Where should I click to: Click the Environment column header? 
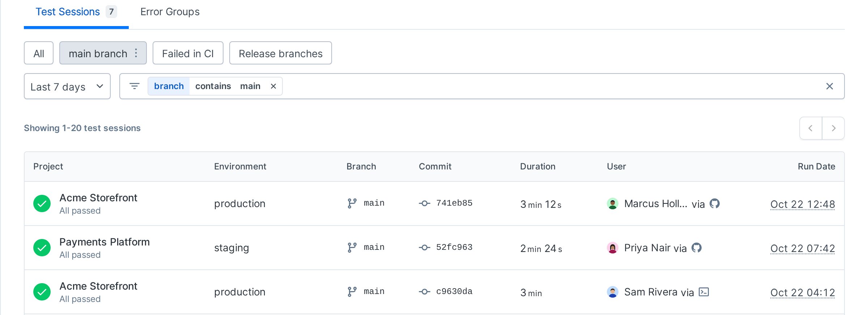(x=240, y=167)
